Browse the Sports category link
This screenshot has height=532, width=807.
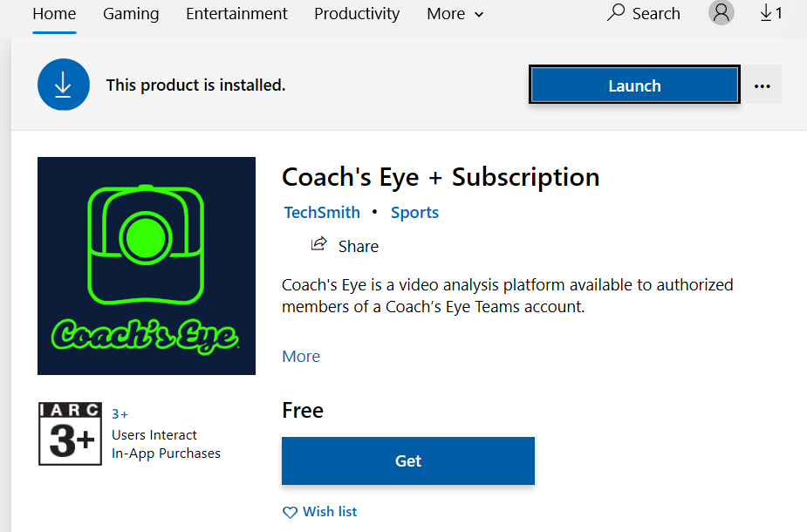pos(414,213)
